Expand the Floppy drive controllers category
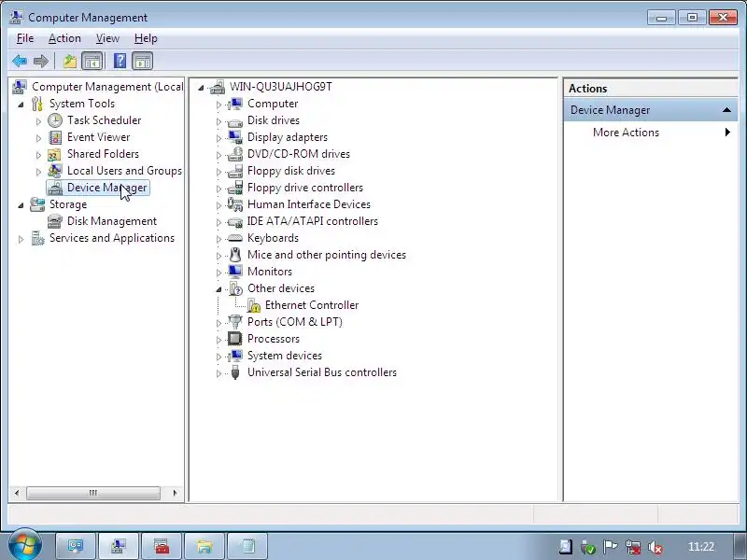747x560 pixels. (218, 189)
